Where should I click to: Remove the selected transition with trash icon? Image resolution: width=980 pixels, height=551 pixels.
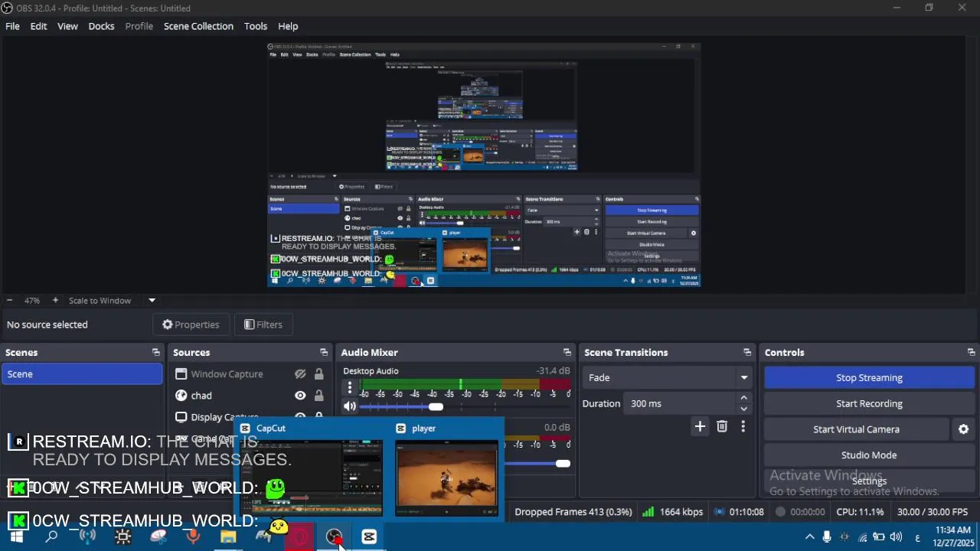click(x=722, y=426)
